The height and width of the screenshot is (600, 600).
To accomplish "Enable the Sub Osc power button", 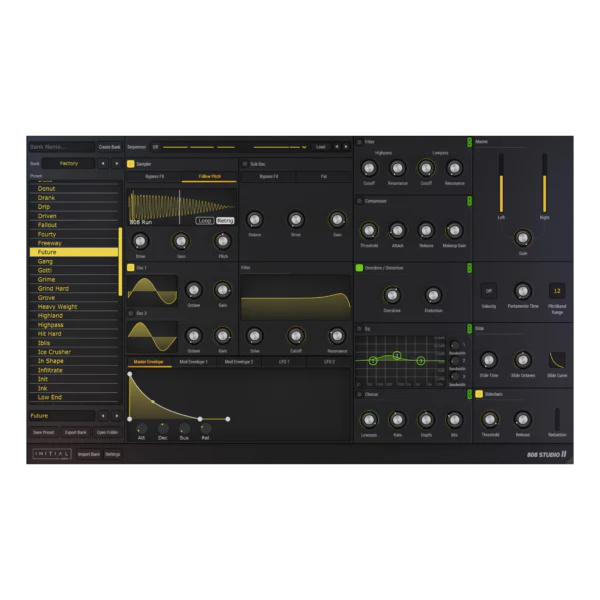I will pos(245,164).
